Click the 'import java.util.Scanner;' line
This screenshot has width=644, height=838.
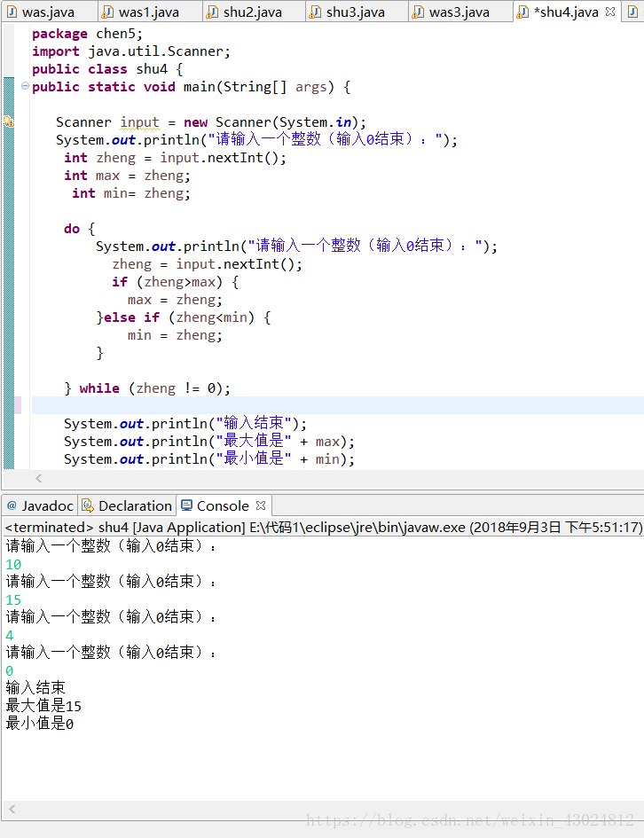[131, 51]
